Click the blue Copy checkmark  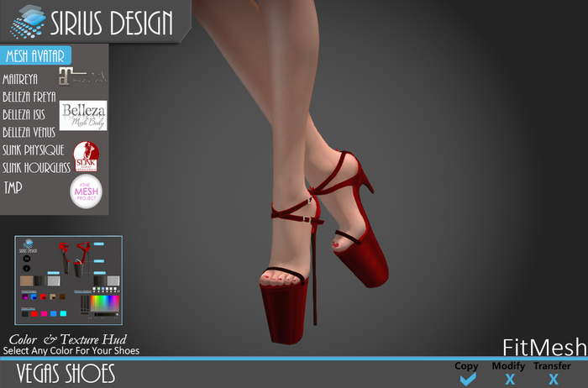468,379
